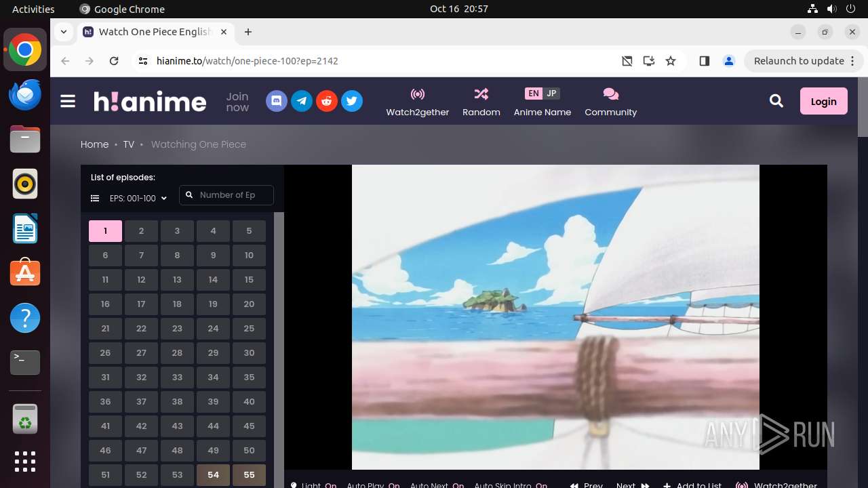Click the third-party cookies blocked icon
This screenshot has width=868, height=488.
click(x=627, y=61)
